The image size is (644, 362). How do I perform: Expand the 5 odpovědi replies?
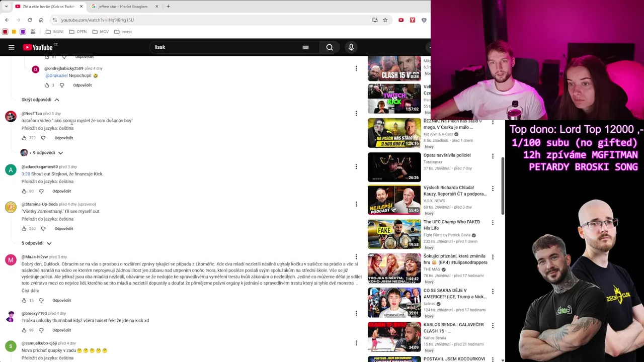(36, 243)
